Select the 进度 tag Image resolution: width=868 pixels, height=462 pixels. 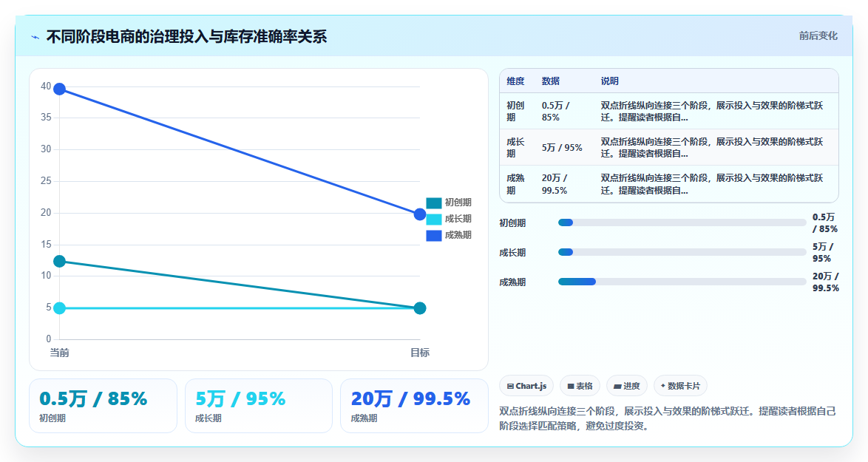(627, 386)
